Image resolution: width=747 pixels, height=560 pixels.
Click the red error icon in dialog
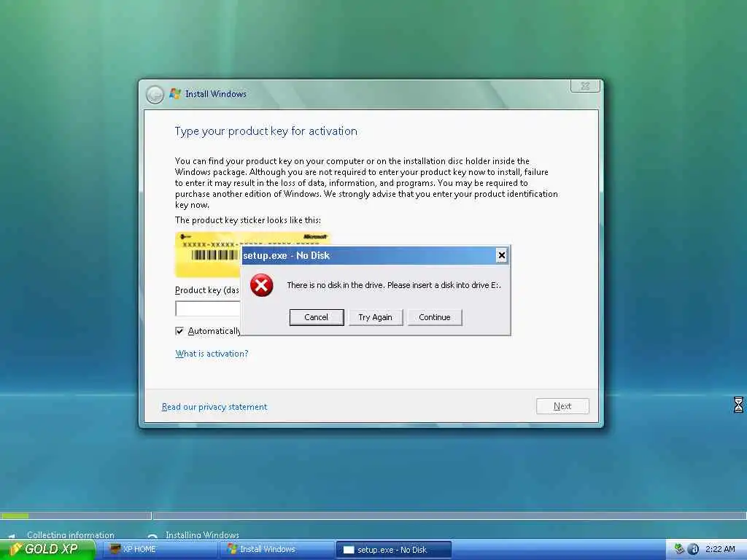pos(262,285)
